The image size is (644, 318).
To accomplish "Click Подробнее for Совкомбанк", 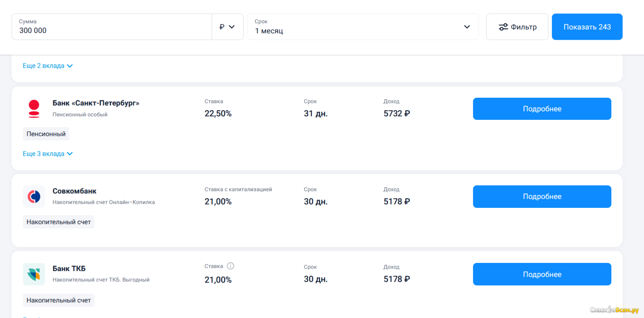I will [x=542, y=197].
